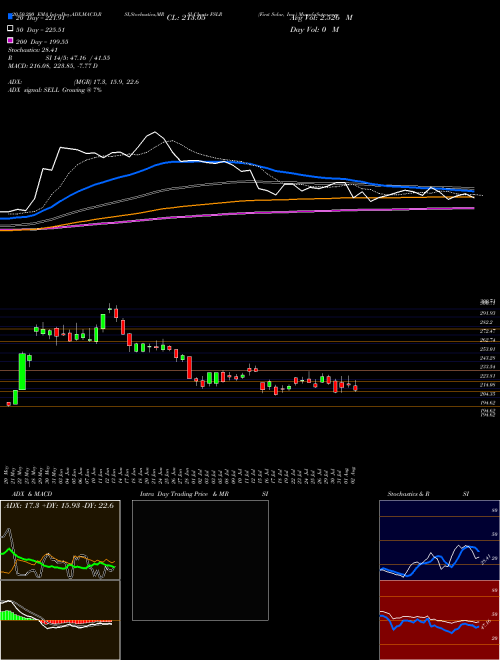
Task: Click the 243.28 price axis label
Action: pyautogui.click(x=488, y=358)
